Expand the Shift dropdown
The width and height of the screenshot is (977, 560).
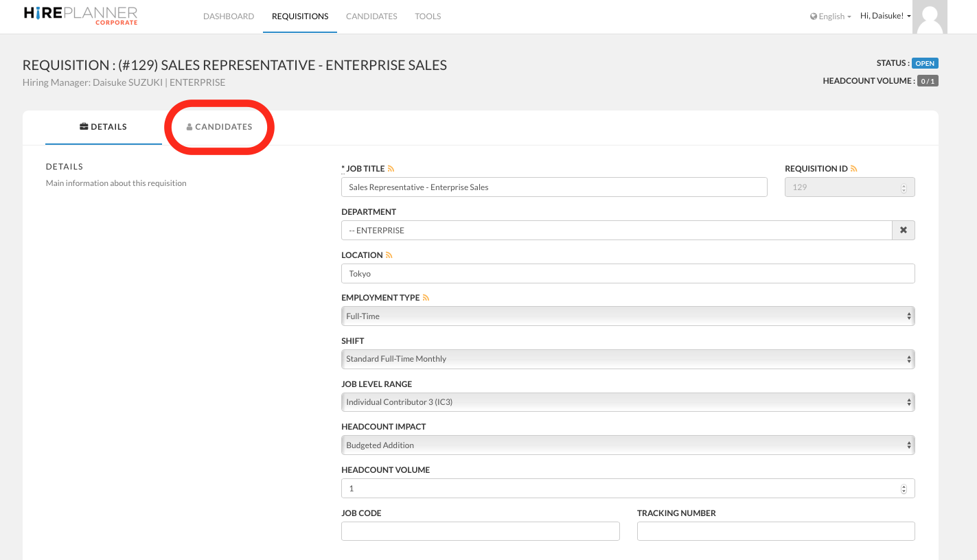coord(628,359)
